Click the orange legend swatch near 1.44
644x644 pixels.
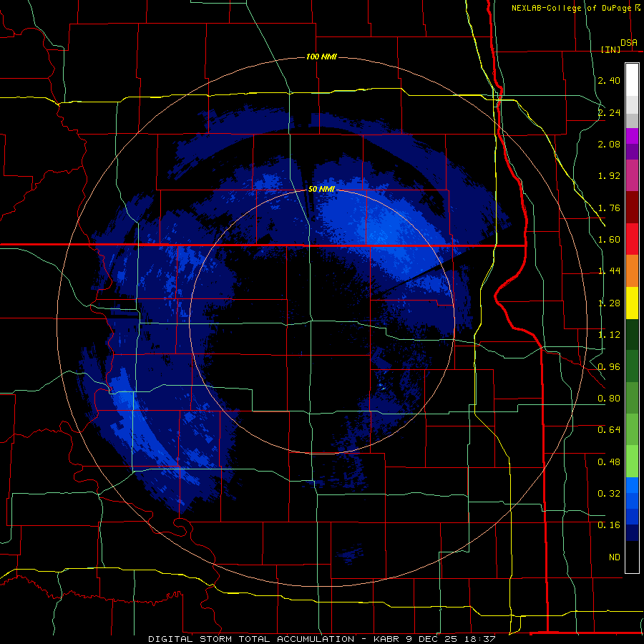(x=632, y=271)
